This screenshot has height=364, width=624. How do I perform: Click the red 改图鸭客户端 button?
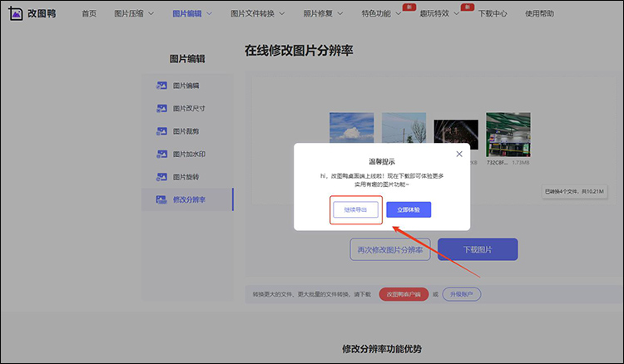click(x=404, y=294)
